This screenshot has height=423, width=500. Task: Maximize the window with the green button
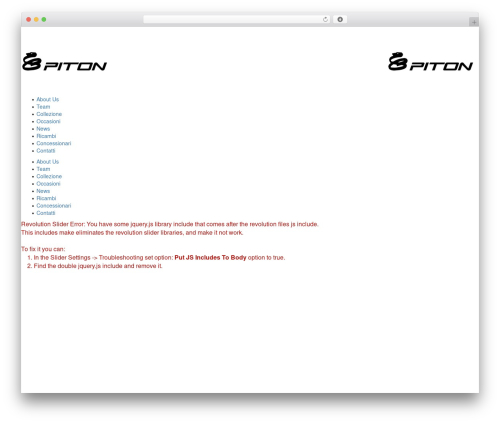point(44,19)
